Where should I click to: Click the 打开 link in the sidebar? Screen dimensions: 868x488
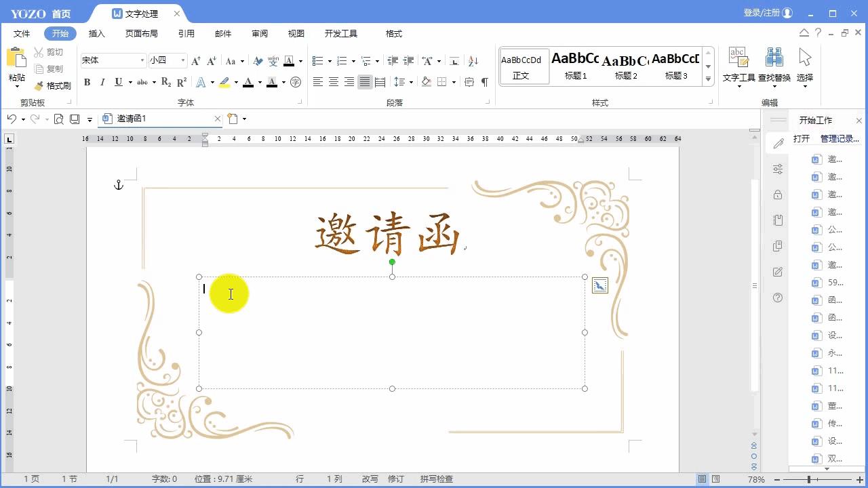(x=800, y=137)
